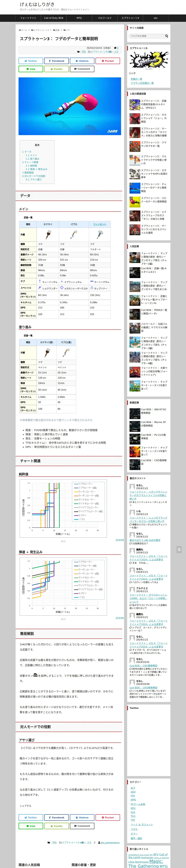This screenshot has width=186, height=868.
Task: Click the Hop Sonar special icon
Action: [92, 288]
